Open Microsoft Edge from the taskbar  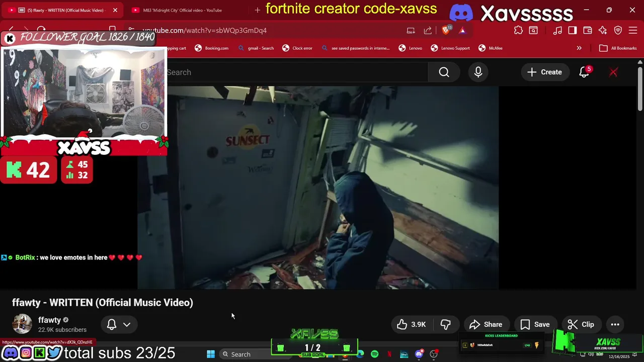[360, 354]
